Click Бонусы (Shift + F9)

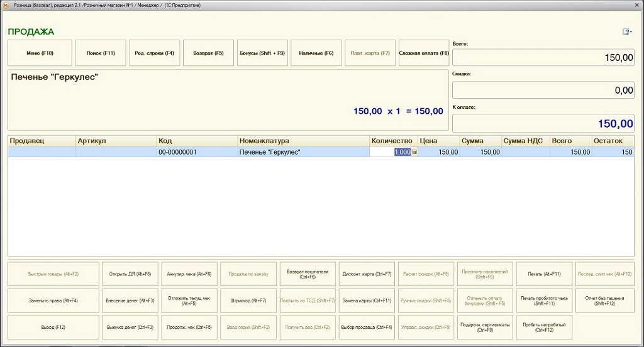(x=262, y=53)
